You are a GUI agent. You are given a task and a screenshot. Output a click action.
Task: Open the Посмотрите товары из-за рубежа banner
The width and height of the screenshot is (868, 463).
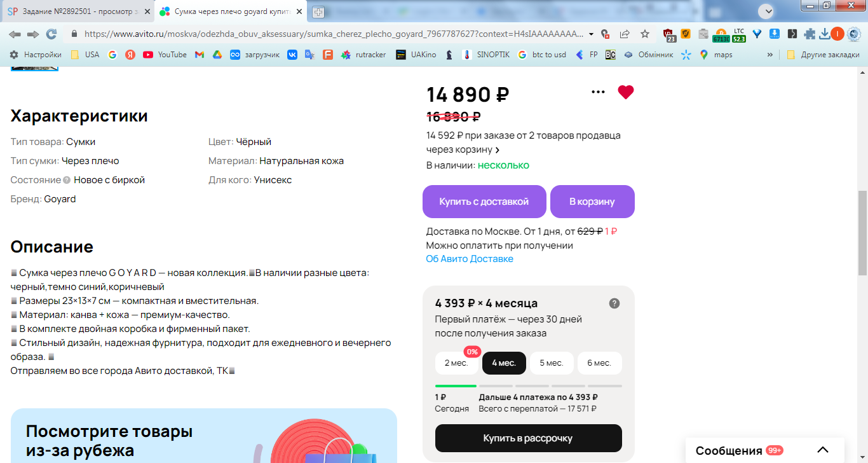[x=204, y=436]
